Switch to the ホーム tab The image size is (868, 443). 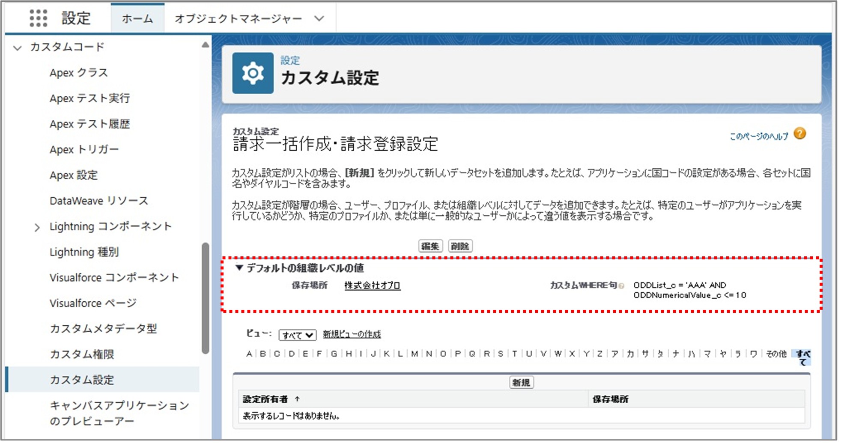[x=137, y=18]
